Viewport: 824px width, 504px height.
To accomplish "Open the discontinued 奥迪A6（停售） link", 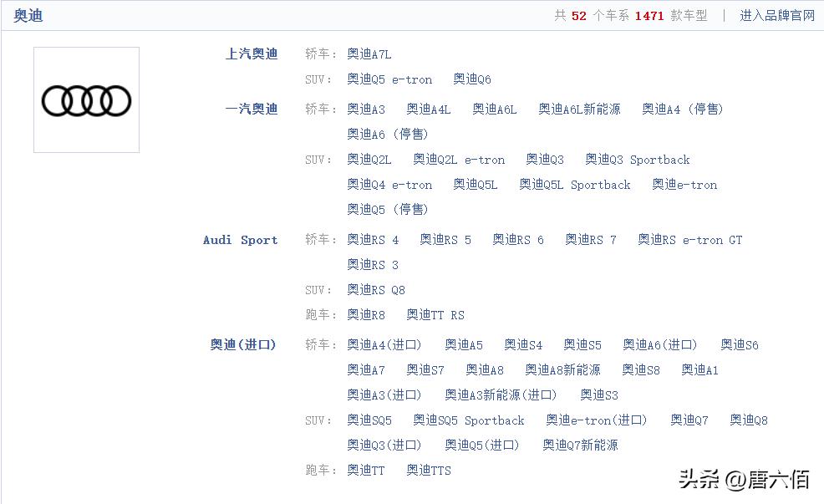I will [x=389, y=134].
